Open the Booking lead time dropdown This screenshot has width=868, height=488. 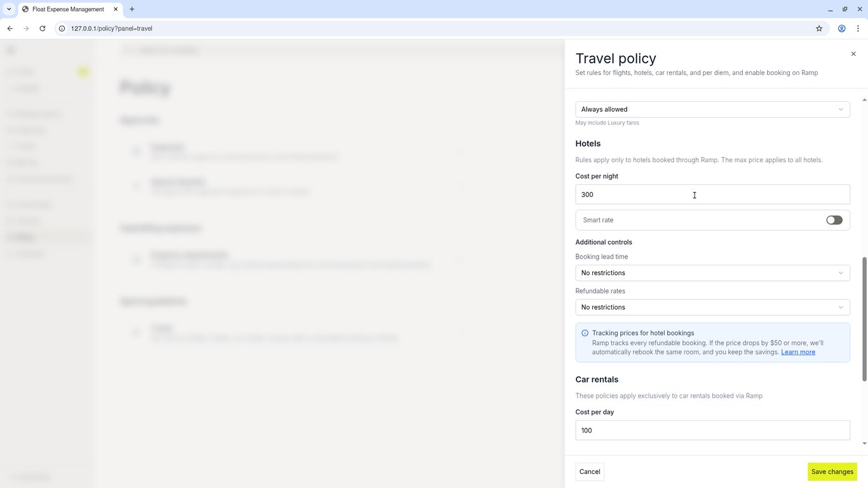click(x=712, y=273)
